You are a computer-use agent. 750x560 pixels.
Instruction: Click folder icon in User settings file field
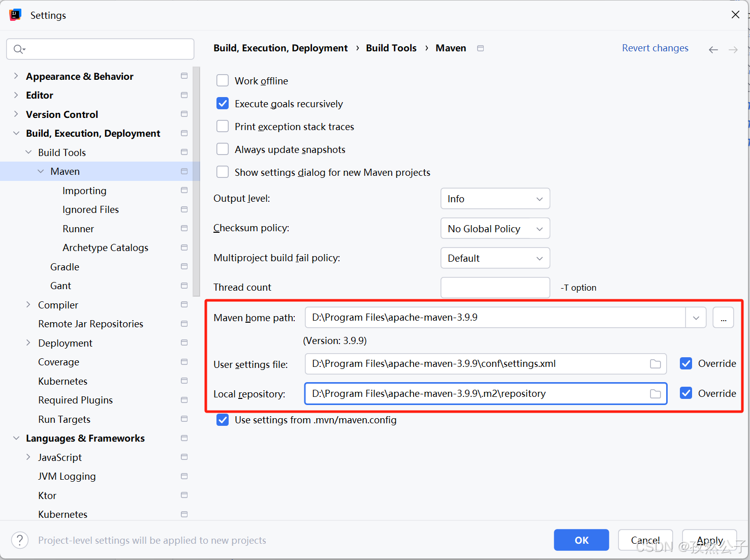point(655,364)
